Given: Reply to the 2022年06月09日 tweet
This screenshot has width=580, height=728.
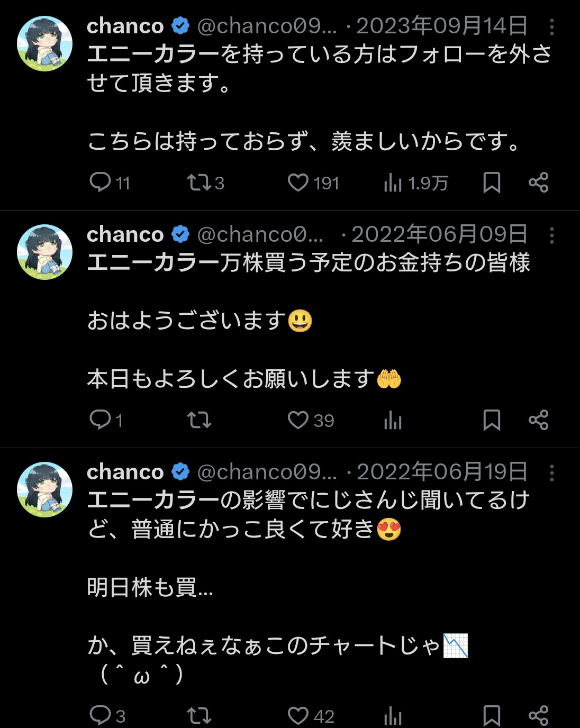Looking at the screenshot, I should [100, 420].
